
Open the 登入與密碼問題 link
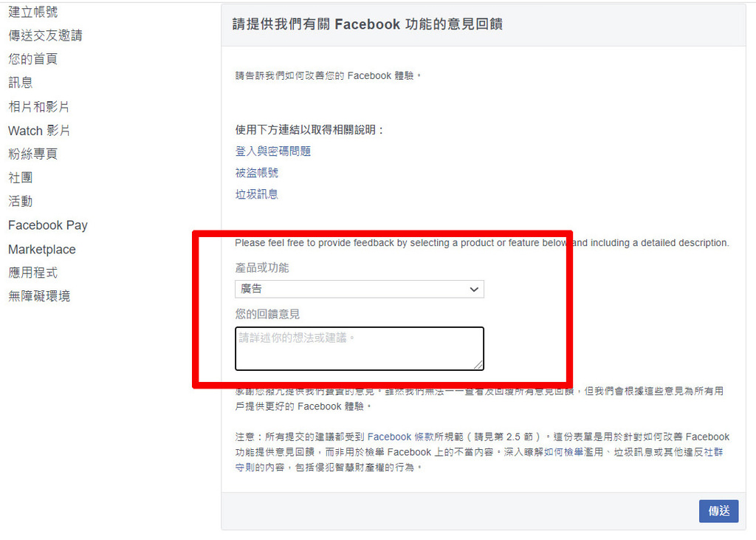click(273, 151)
